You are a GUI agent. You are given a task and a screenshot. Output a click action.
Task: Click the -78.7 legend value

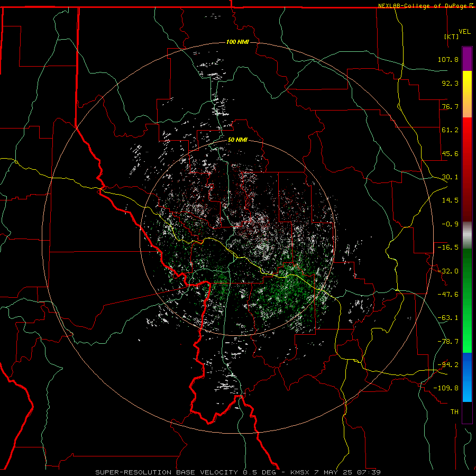[x=448, y=342]
